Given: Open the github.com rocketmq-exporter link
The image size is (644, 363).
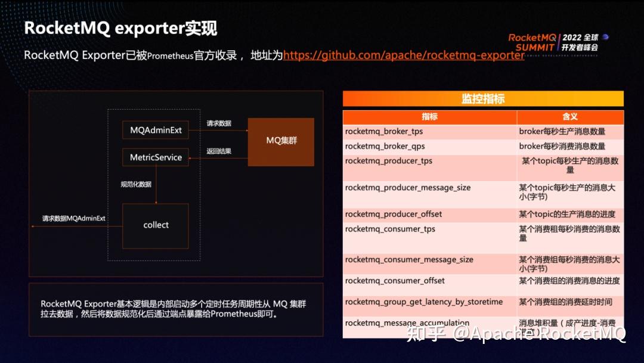Looking at the screenshot, I should 404,55.
